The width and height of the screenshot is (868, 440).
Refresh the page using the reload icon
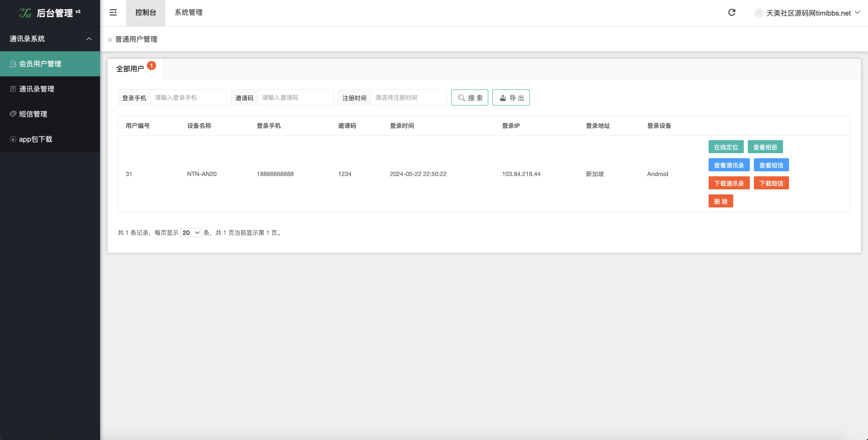[x=732, y=13]
